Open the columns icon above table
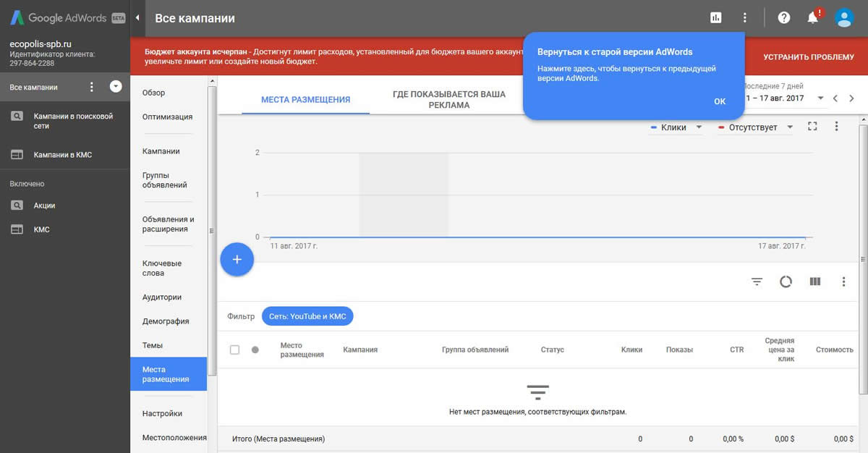The width and height of the screenshot is (868, 453). 815,281
